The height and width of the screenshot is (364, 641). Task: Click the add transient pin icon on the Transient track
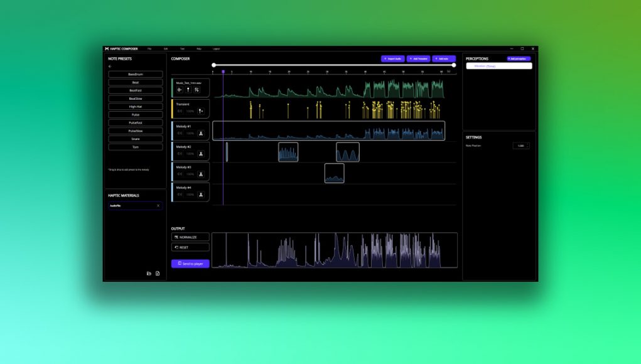click(x=201, y=111)
